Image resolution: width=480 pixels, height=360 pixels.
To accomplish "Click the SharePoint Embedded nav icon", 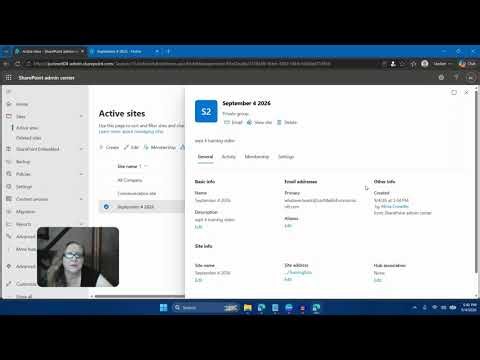I will tap(9, 149).
